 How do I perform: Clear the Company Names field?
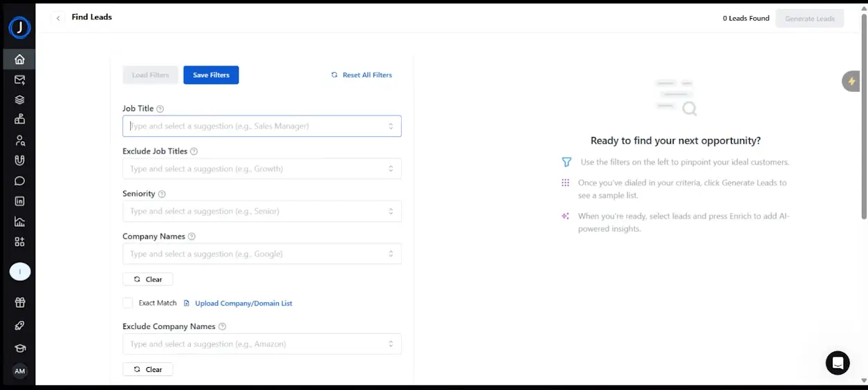point(147,279)
